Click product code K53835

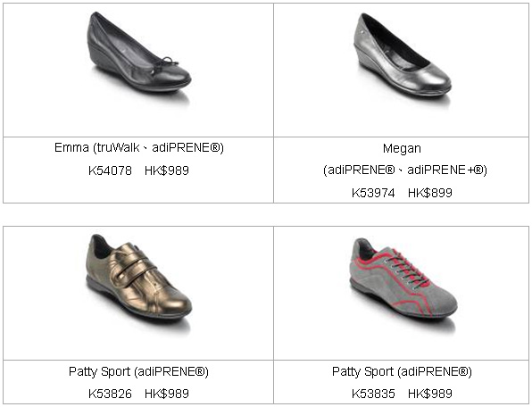click(x=373, y=394)
